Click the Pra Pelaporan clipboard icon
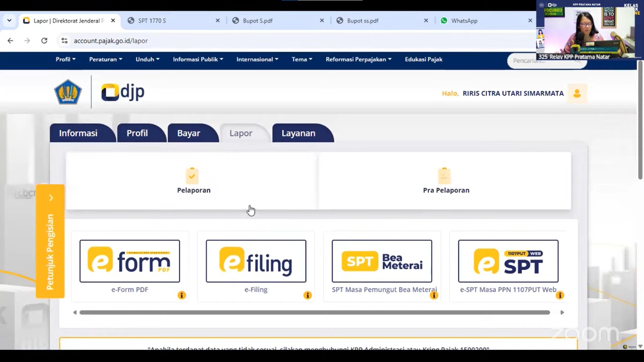Viewport: 644px width, 362px height. pyautogui.click(x=444, y=176)
